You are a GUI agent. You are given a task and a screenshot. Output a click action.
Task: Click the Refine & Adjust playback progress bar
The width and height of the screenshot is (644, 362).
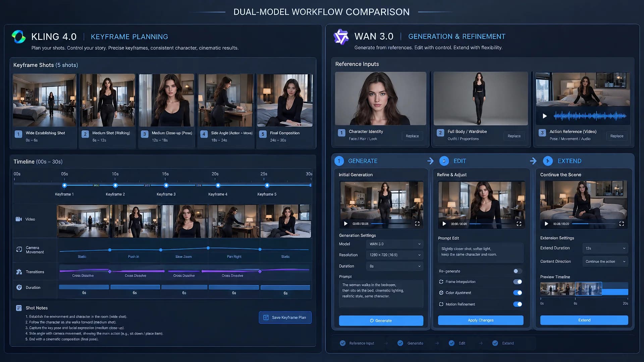[x=491, y=224]
